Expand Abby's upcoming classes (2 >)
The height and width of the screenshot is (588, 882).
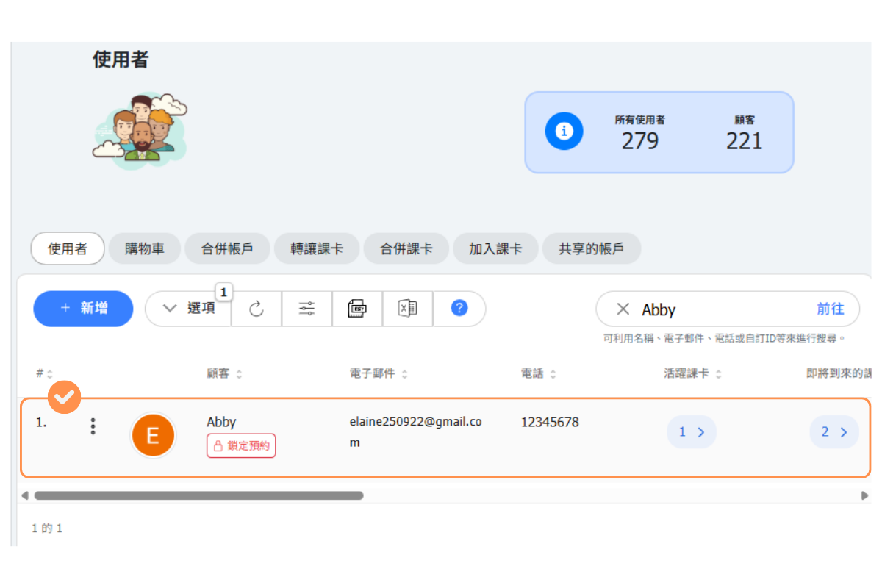point(833,432)
